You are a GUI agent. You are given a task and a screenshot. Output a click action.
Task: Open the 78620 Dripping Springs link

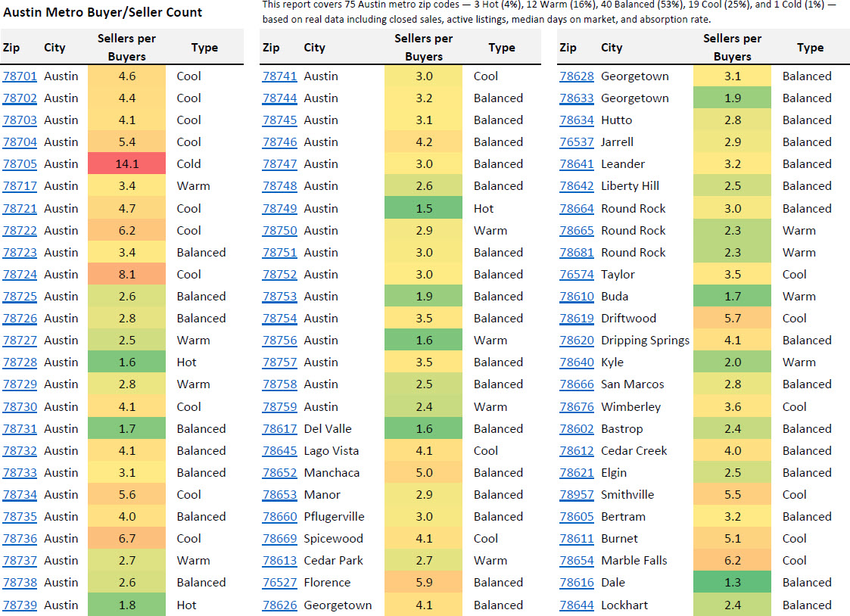577,341
